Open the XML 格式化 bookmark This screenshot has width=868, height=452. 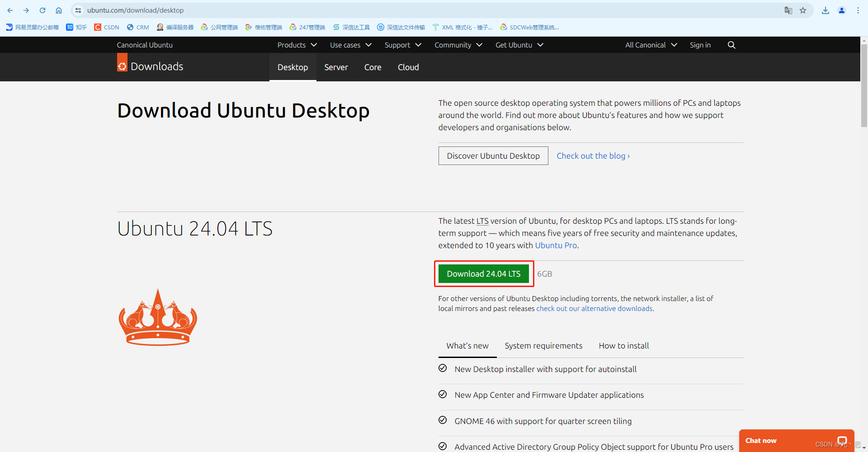(462, 27)
